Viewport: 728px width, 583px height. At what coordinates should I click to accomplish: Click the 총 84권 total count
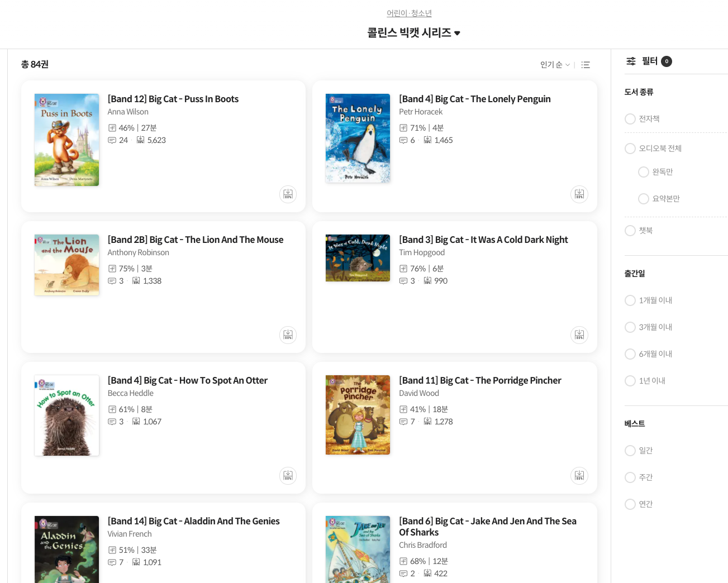(x=35, y=64)
